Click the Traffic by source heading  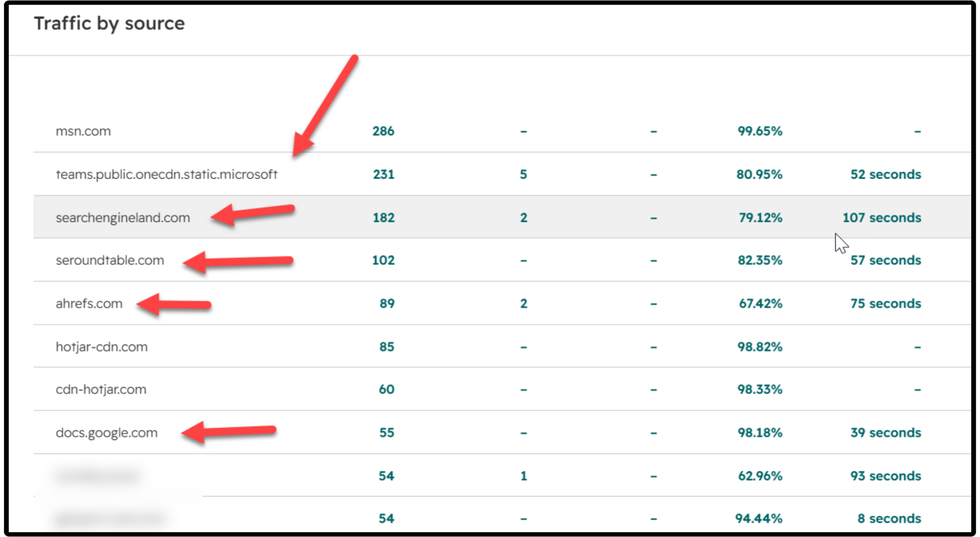pos(109,23)
